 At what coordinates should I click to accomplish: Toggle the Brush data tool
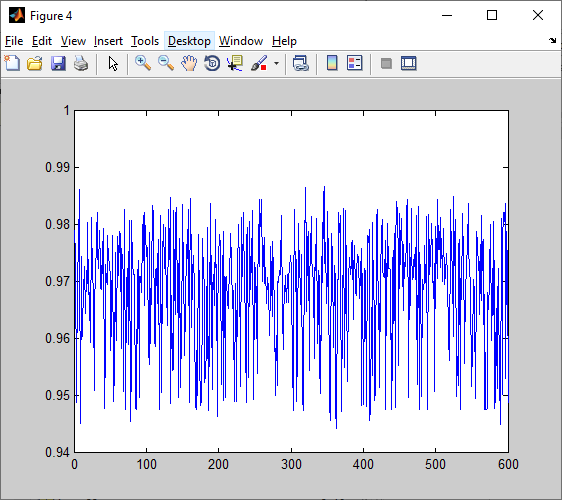(x=259, y=63)
